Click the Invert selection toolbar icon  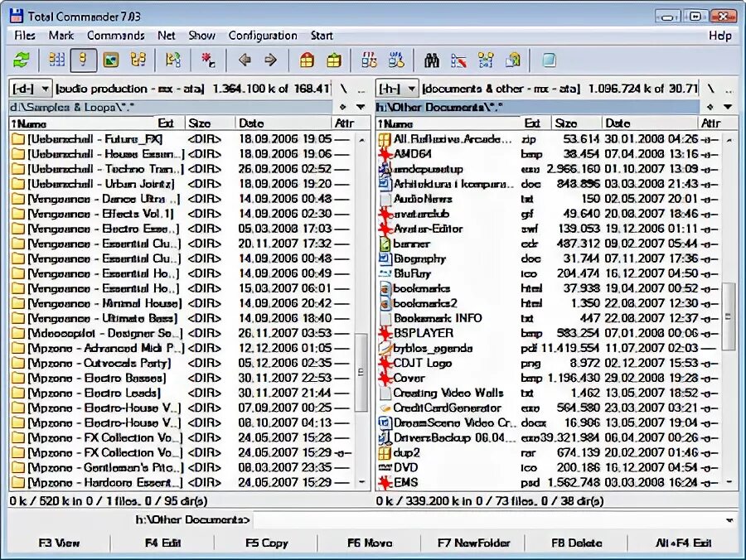(172, 60)
